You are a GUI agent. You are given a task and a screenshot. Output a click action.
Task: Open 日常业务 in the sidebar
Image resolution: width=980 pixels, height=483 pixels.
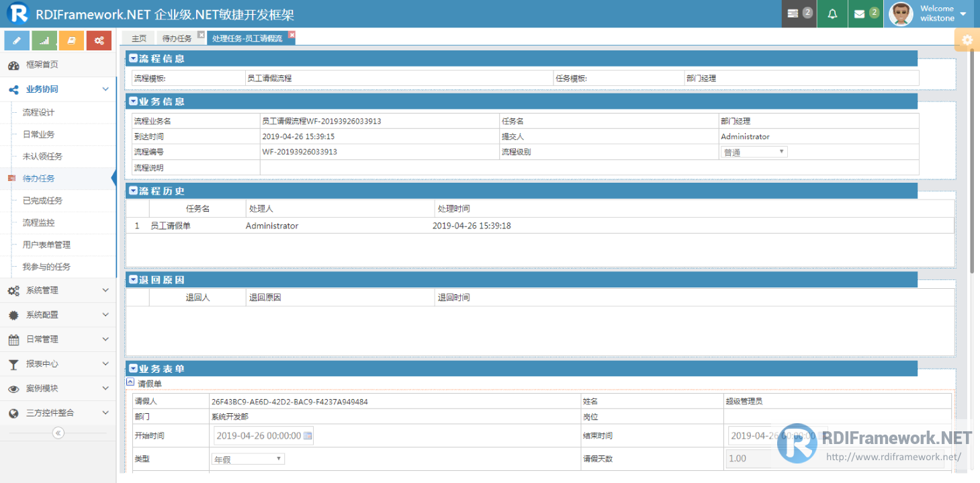point(39,134)
